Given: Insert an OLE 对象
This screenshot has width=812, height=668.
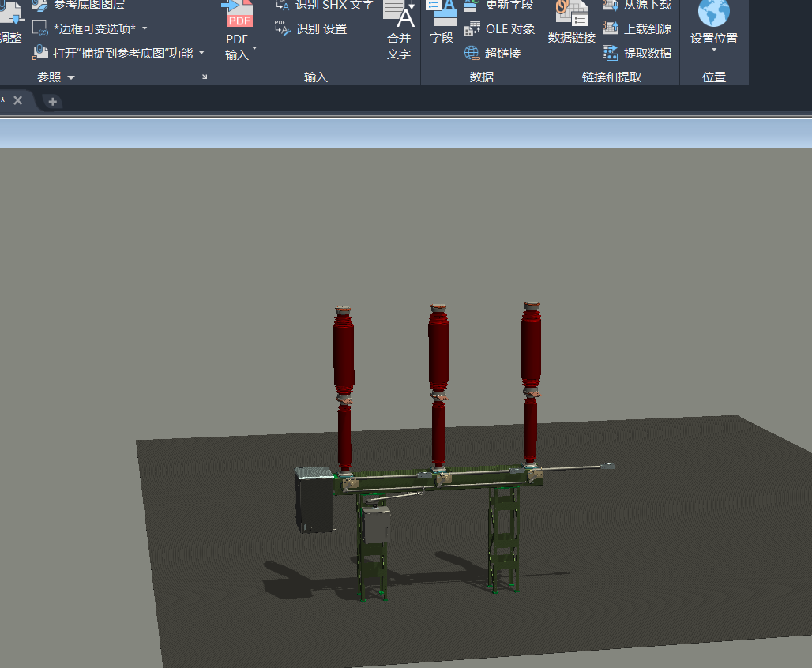Looking at the screenshot, I should 500,29.
